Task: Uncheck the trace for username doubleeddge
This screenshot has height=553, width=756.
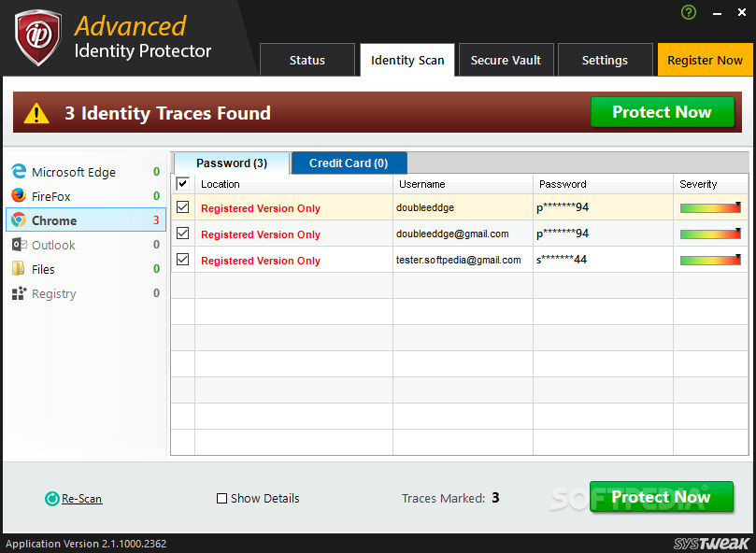Action: pos(183,207)
